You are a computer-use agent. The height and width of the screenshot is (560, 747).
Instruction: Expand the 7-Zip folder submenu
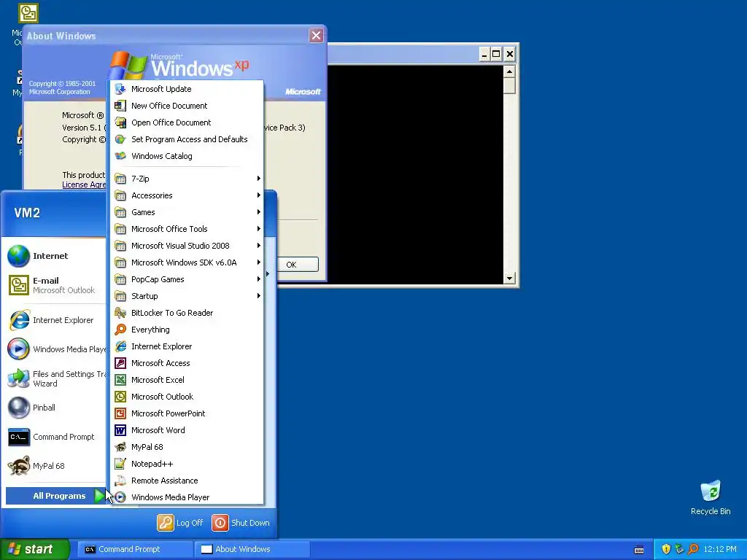coord(187,179)
